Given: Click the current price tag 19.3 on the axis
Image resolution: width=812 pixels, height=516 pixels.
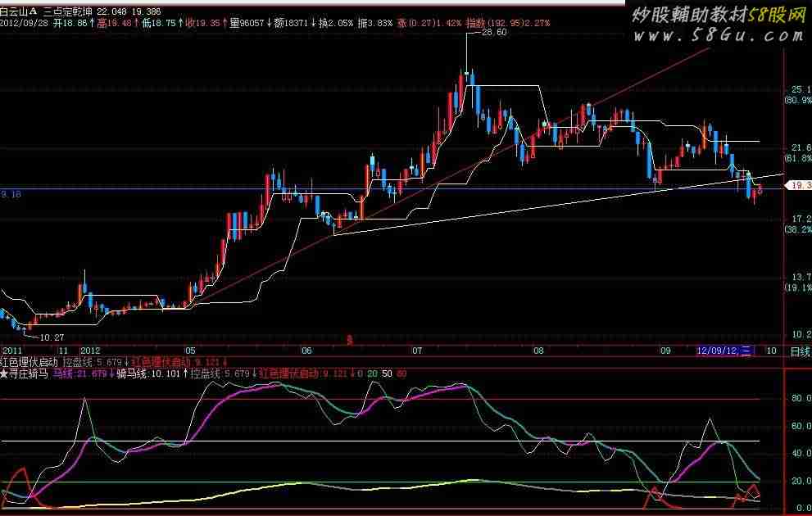Looking at the screenshot, I should (x=799, y=185).
